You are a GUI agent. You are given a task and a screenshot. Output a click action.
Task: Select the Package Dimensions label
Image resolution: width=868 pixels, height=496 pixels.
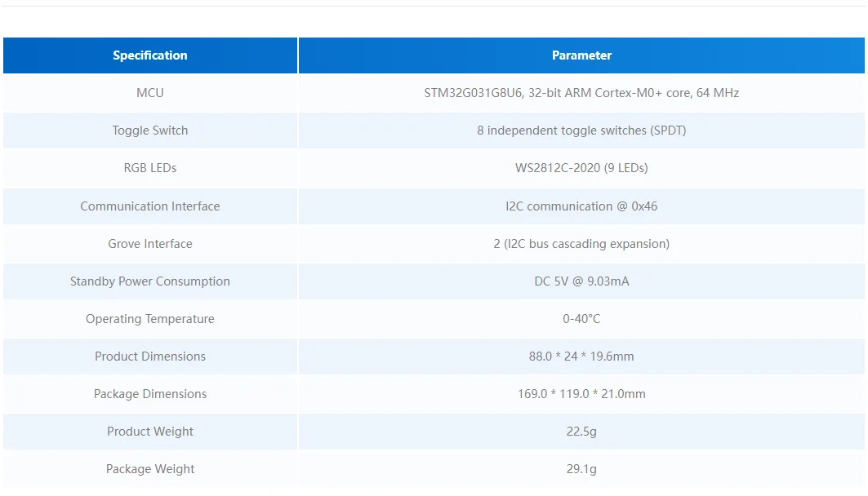150,394
